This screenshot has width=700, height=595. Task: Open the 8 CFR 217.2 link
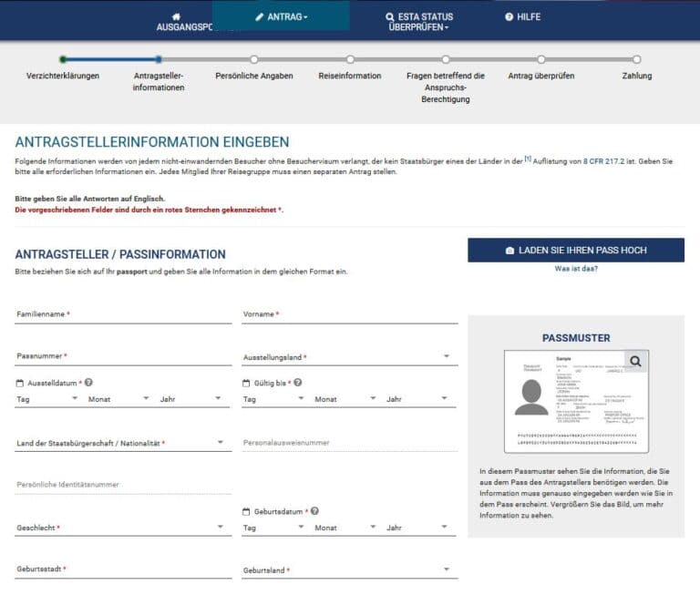pos(604,161)
